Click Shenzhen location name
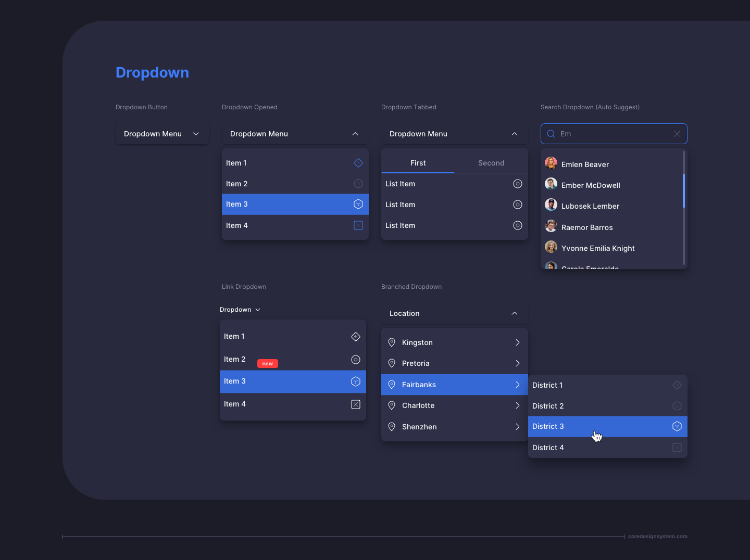 (x=419, y=427)
